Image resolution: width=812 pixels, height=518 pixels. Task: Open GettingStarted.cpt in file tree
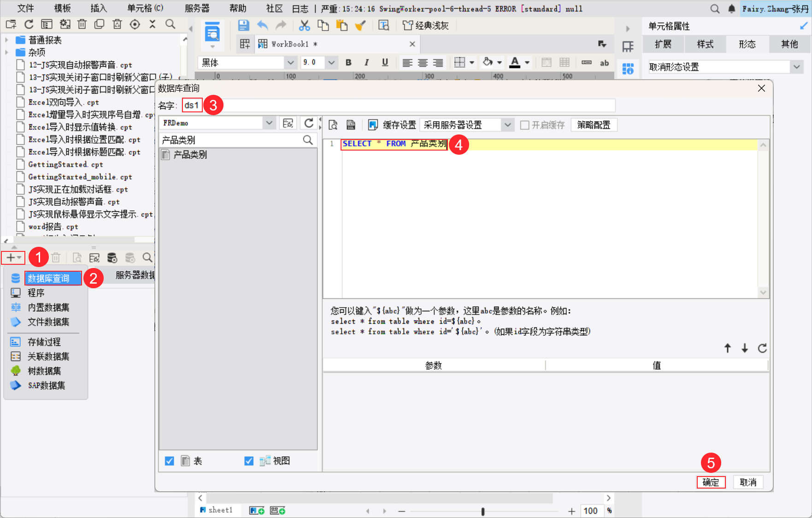(65, 164)
